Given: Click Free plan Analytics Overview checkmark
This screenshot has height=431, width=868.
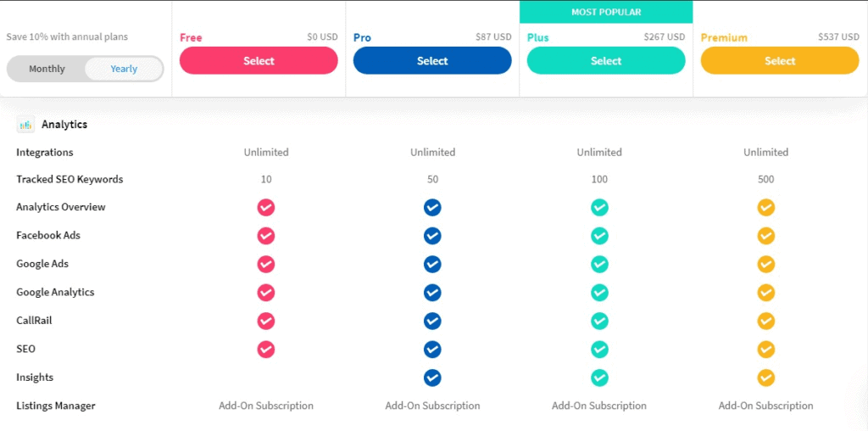Looking at the screenshot, I should (265, 208).
